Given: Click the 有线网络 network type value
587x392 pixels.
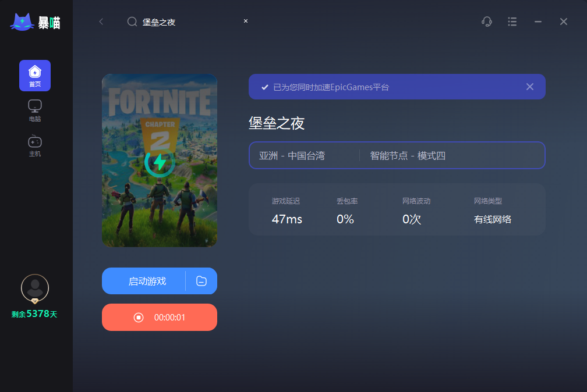Looking at the screenshot, I should (493, 219).
